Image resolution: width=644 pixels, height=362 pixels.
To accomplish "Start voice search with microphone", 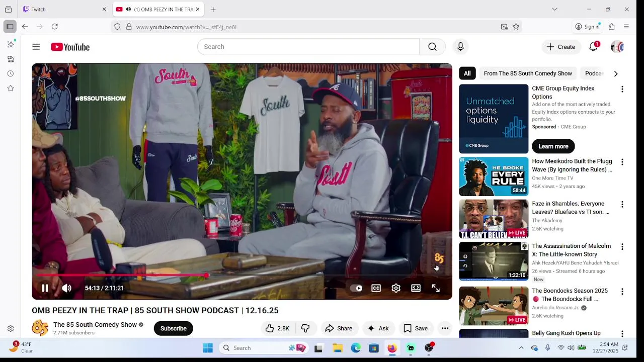I will pyautogui.click(x=460, y=47).
